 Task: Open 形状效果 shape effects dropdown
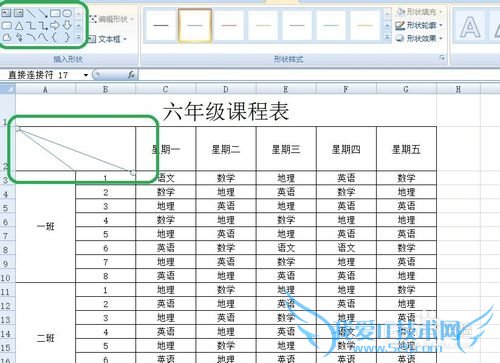(419, 38)
